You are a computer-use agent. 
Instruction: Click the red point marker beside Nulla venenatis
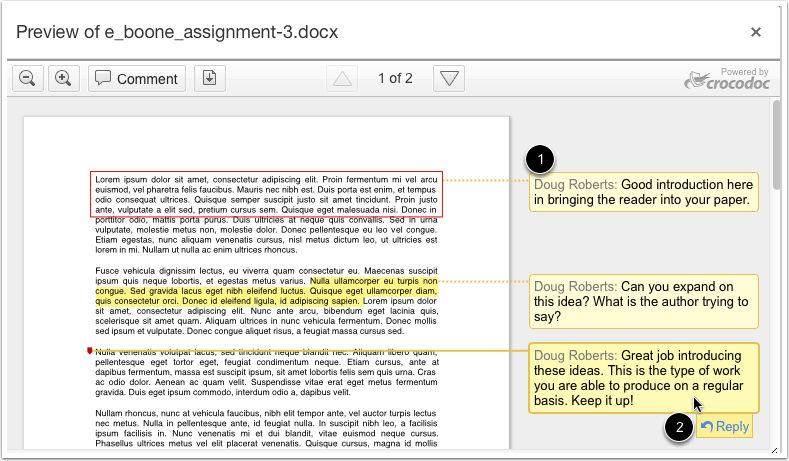coord(90,351)
